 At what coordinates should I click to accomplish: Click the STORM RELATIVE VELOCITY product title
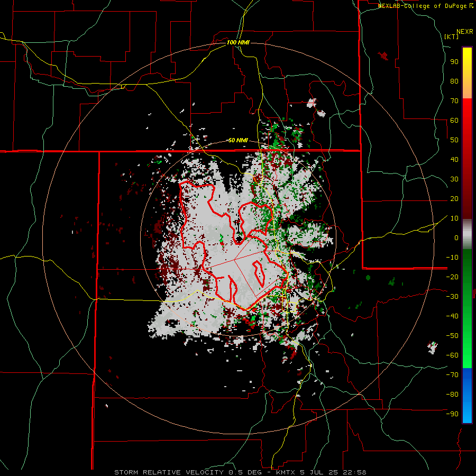coord(169,472)
